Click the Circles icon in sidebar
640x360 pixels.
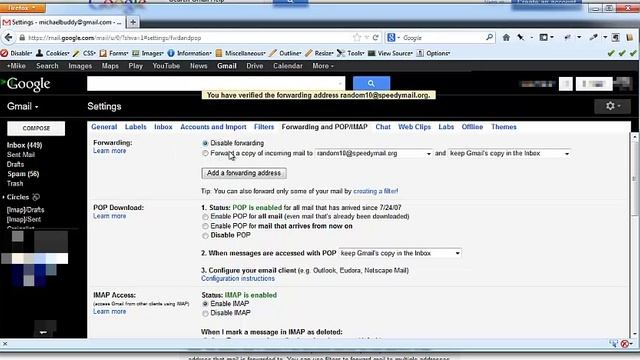click(x=36, y=197)
